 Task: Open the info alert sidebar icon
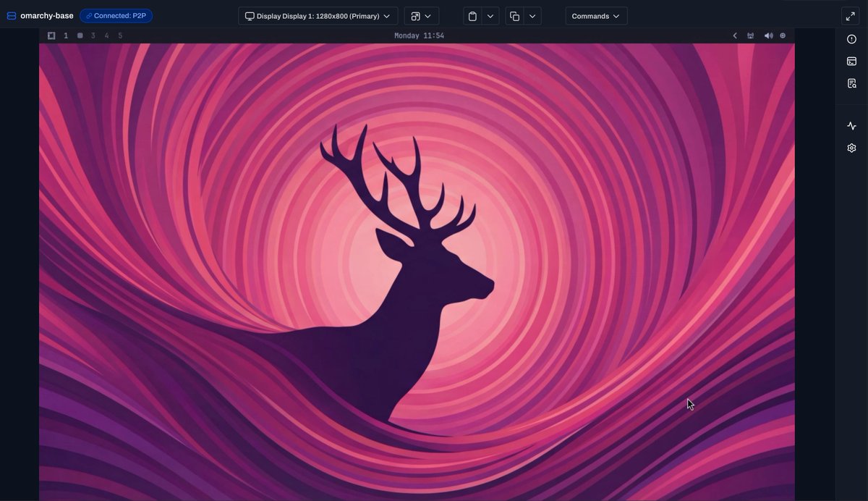pyautogui.click(x=851, y=39)
